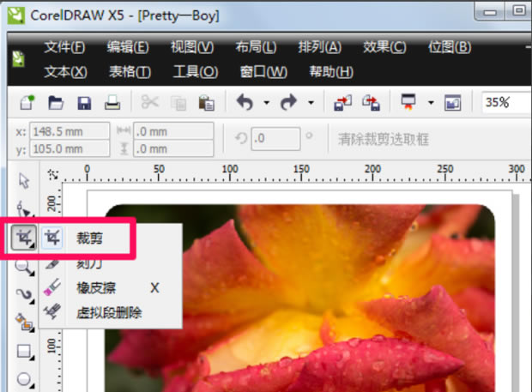
Task: Click the Print icon
Action: click(112, 102)
